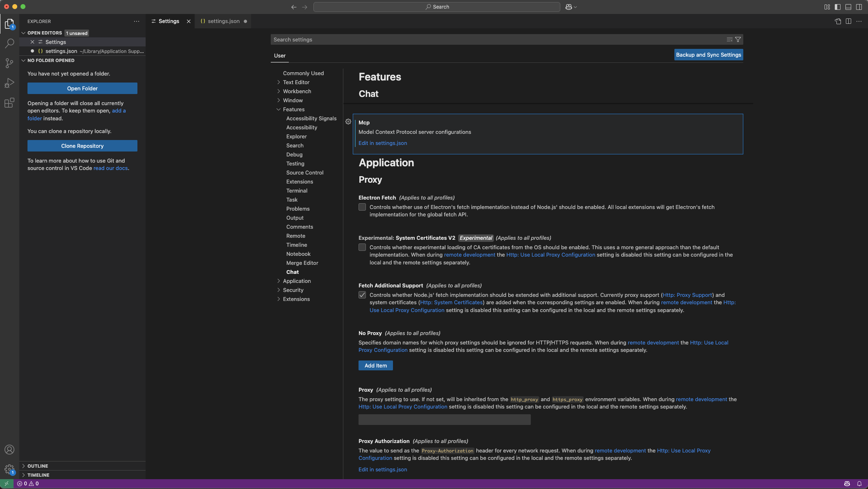Open Run and Debug view
This screenshot has width=868, height=489.
point(9,83)
